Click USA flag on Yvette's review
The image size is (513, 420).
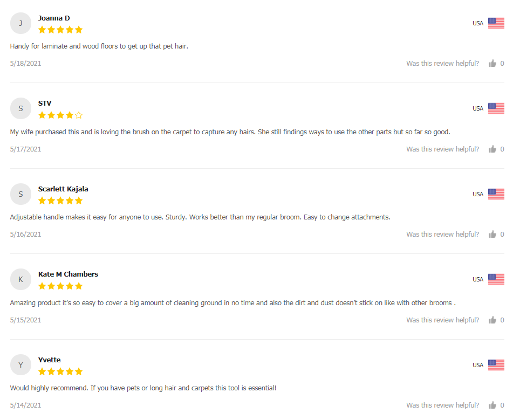click(496, 365)
